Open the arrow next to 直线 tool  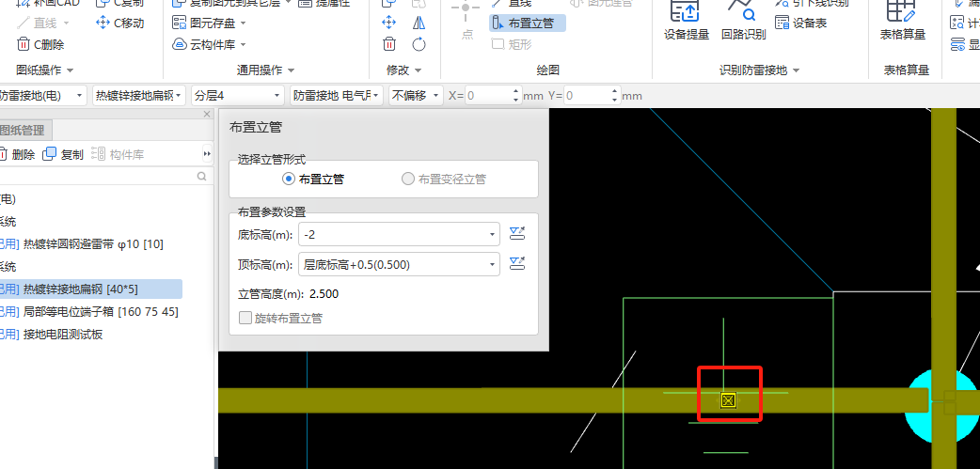point(66,23)
